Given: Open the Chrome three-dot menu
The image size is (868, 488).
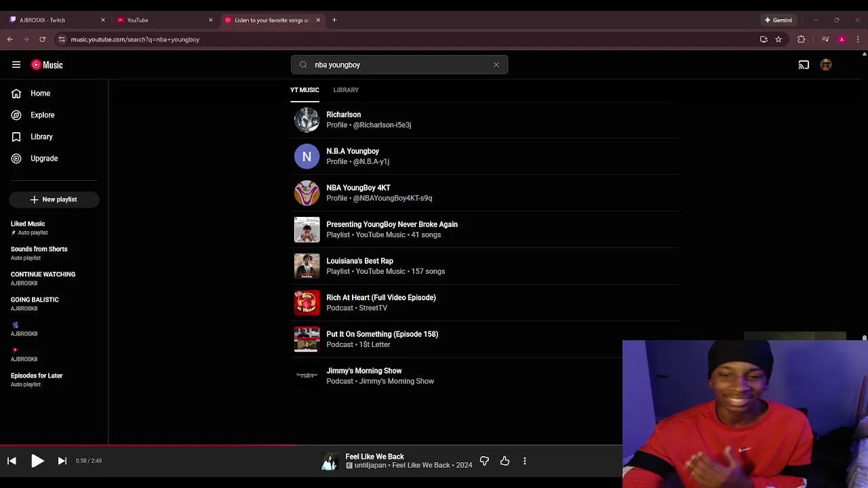Looking at the screenshot, I should [858, 39].
